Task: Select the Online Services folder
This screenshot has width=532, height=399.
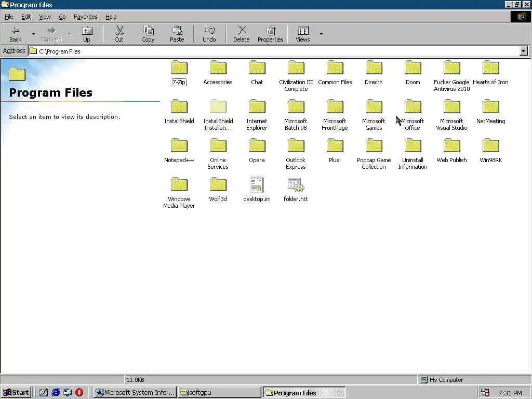Action: [218, 154]
